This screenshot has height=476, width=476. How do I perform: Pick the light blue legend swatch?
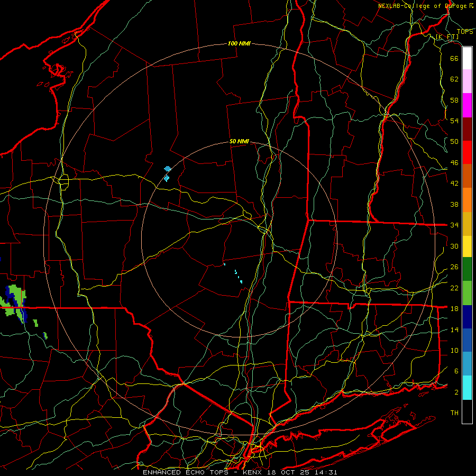tap(467, 364)
